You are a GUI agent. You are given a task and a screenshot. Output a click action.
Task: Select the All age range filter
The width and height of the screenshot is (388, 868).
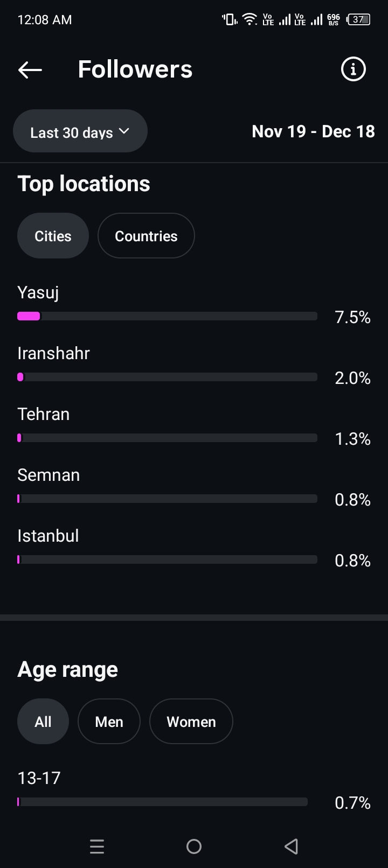(43, 722)
